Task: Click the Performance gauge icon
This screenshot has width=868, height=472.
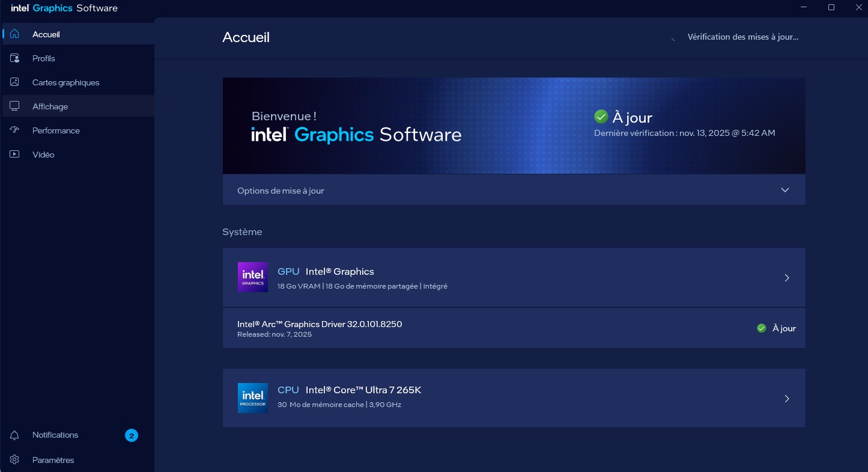Action: pyautogui.click(x=14, y=130)
